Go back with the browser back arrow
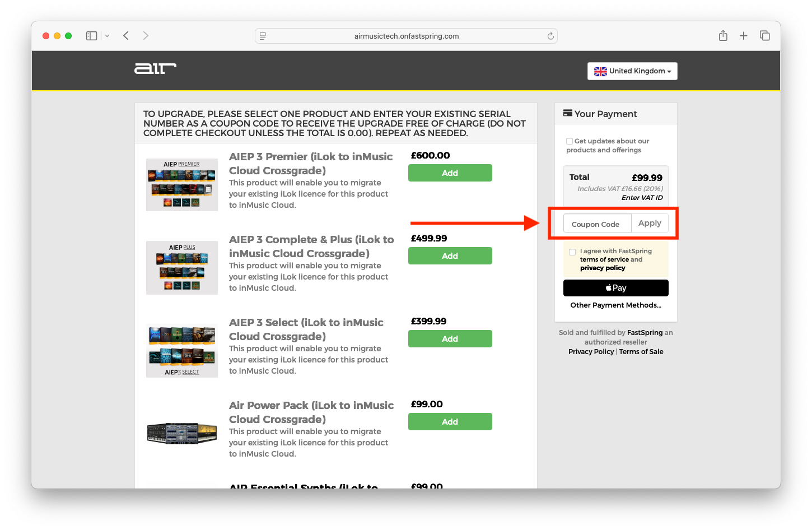 (126, 36)
